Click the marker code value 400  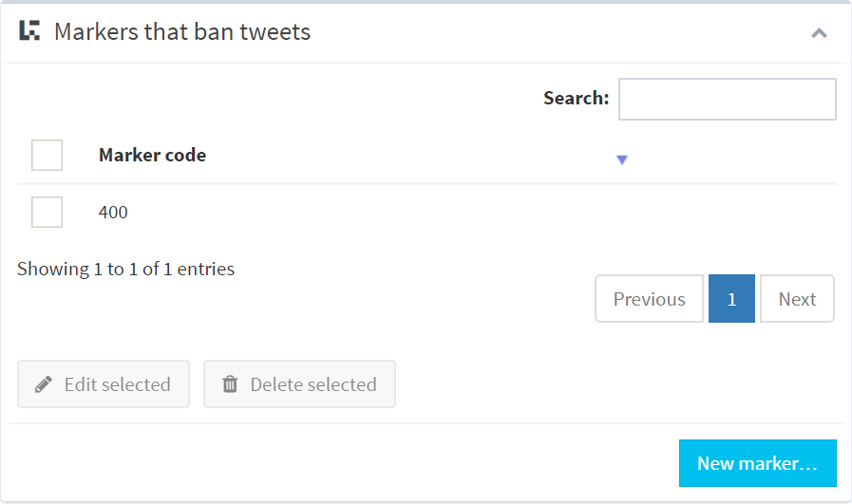coord(113,213)
